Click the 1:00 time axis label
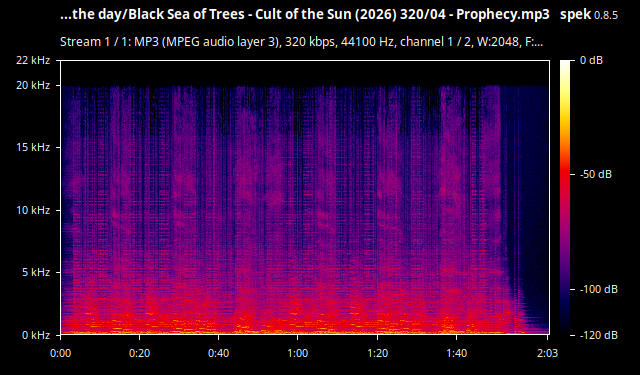Image resolution: width=640 pixels, height=375 pixels. 298,353
